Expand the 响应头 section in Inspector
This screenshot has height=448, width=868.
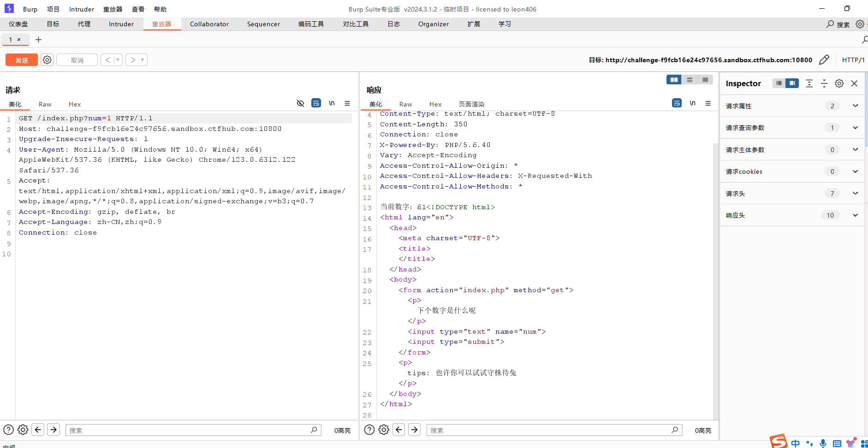855,215
